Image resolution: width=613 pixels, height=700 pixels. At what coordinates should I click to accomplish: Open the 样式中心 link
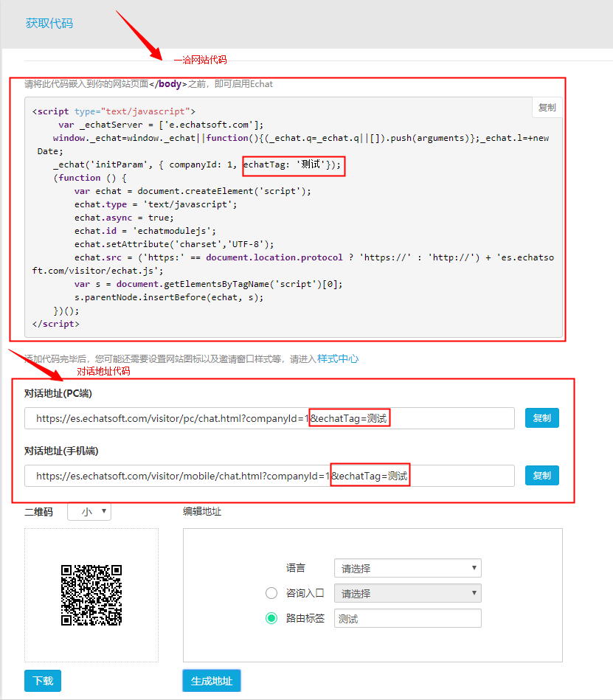(x=338, y=358)
